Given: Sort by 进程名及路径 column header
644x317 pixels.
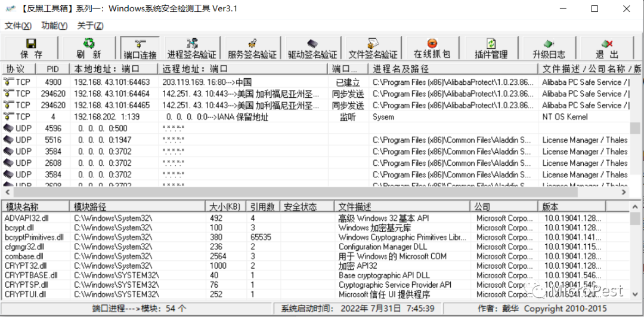Looking at the screenshot, I should pyautogui.click(x=453, y=69).
